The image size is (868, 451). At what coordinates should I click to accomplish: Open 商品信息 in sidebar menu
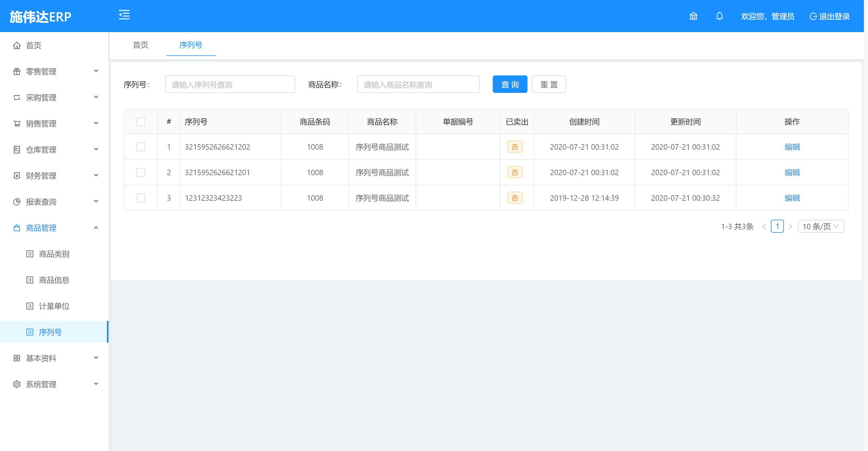(x=54, y=280)
